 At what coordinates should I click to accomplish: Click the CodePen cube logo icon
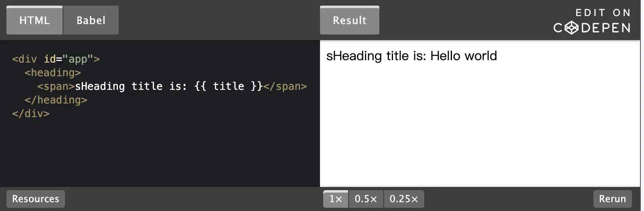pyautogui.click(x=571, y=28)
